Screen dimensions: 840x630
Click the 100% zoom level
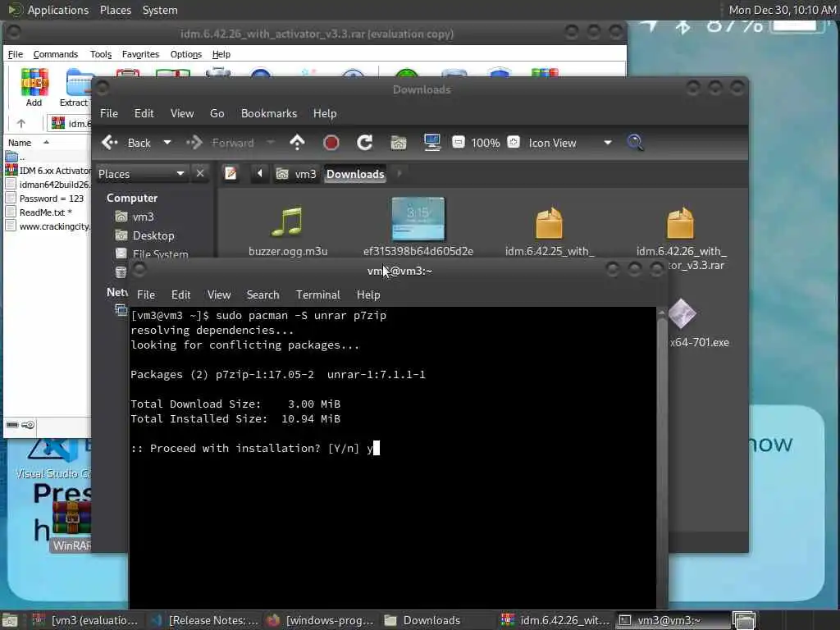(x=486, y=143)
